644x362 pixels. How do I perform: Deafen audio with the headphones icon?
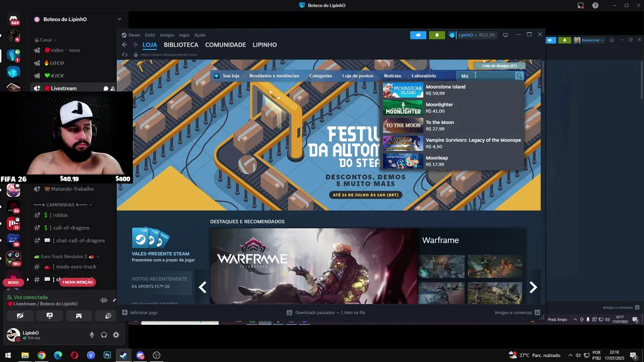[x=104, y=335]
